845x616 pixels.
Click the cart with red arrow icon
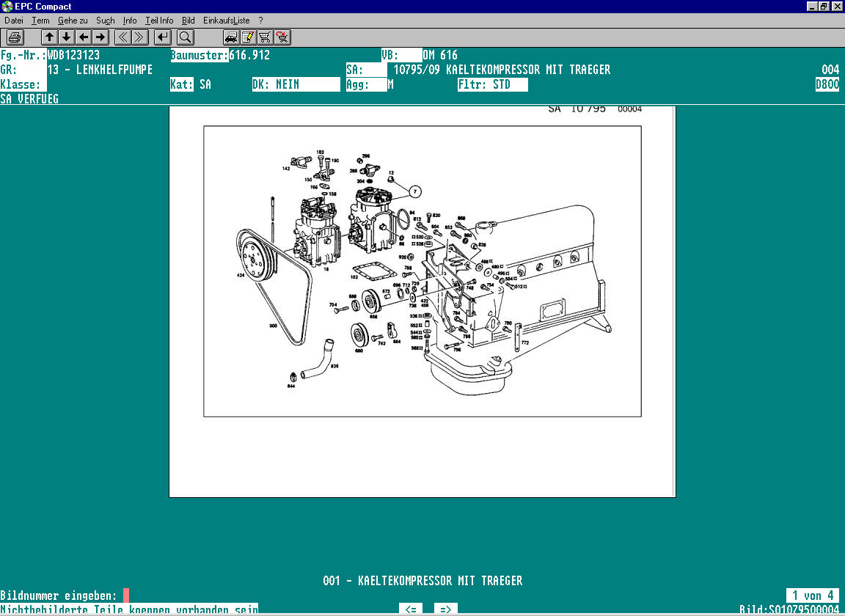coord(282,37)
